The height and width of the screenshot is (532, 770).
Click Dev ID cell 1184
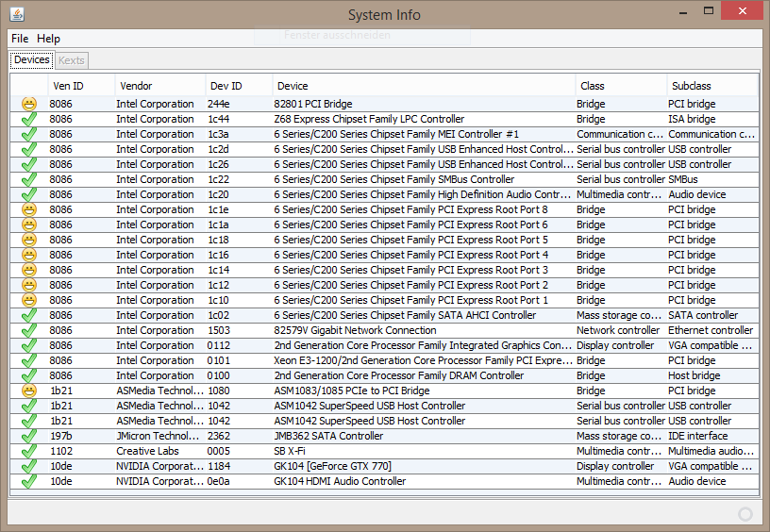click(239, 466)
